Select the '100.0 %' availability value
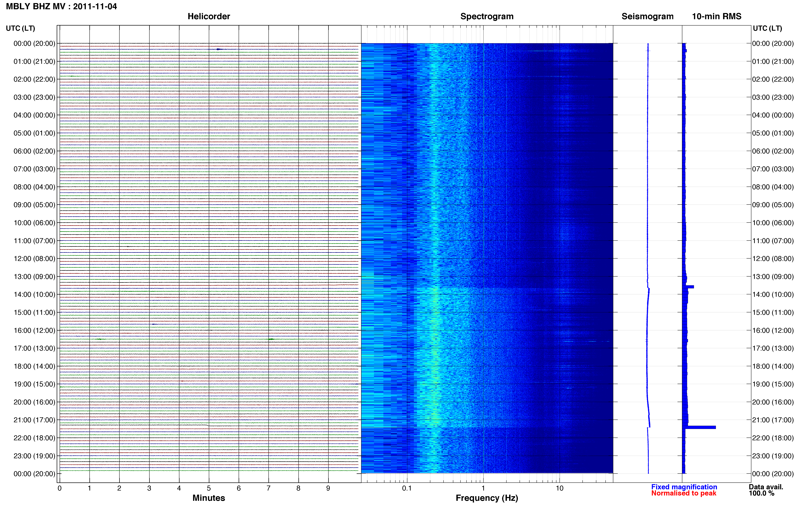The height and width of the screenshot is (508, 812). click(762, 493)
